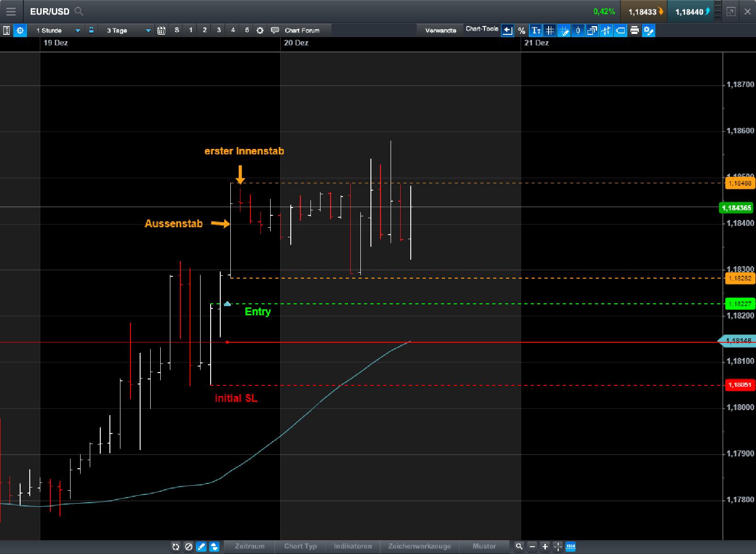Open the chart settings gear icon
The width and height of the screenshot is (756, 554).
pyautogui.click(x=260, y=30)
